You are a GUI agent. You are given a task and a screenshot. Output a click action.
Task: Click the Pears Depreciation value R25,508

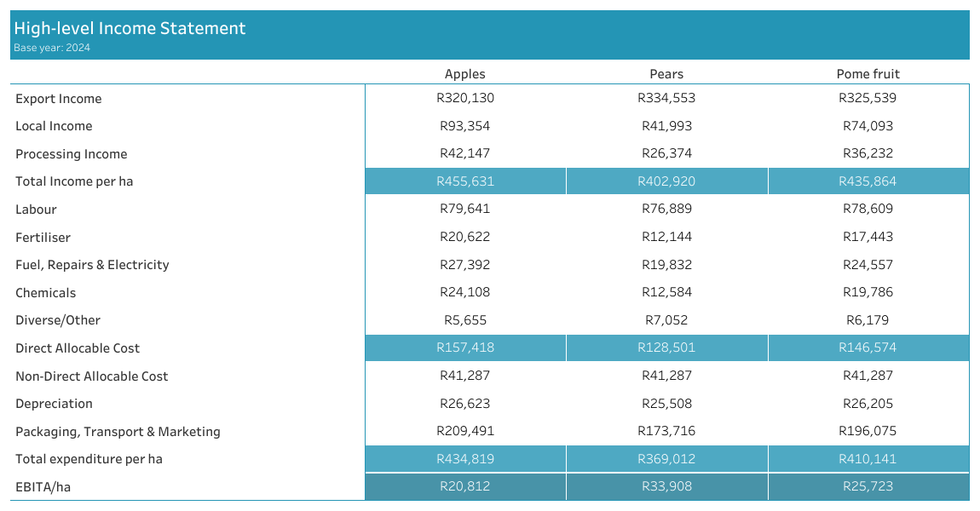(x=666, y=404)
